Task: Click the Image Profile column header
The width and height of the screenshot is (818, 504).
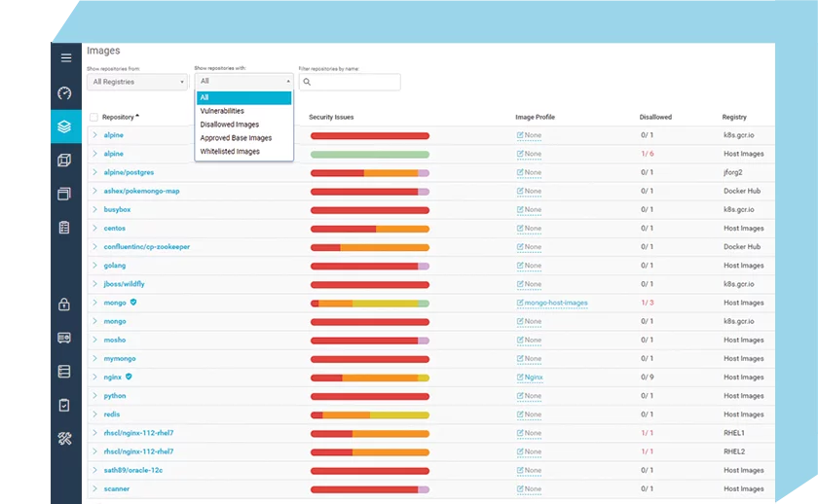Action: pos(535,118)
